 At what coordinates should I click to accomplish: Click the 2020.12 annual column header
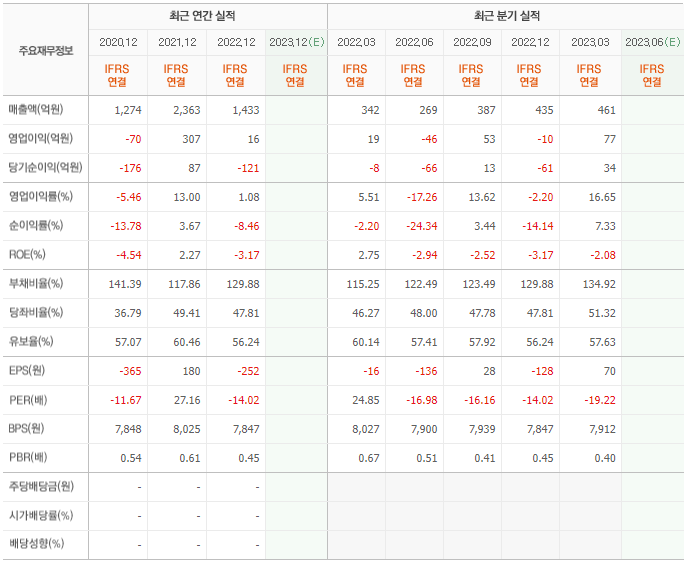coord(118,42)
